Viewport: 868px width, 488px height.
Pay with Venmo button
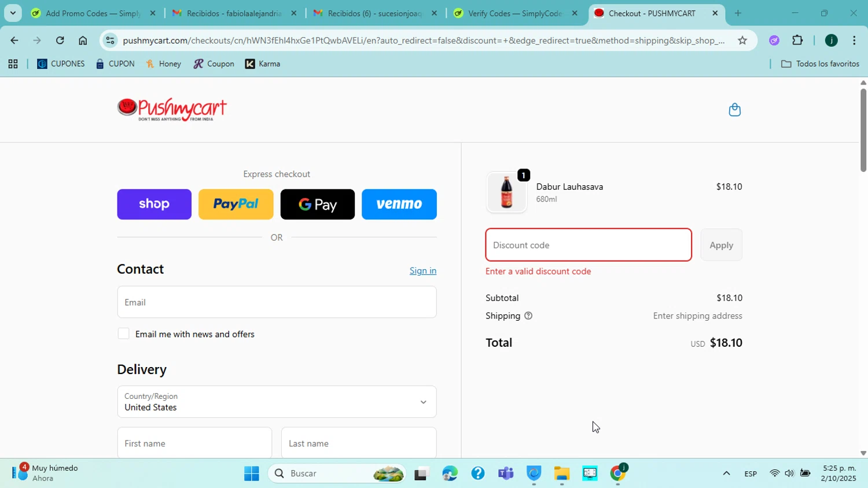tap(399, 204)
